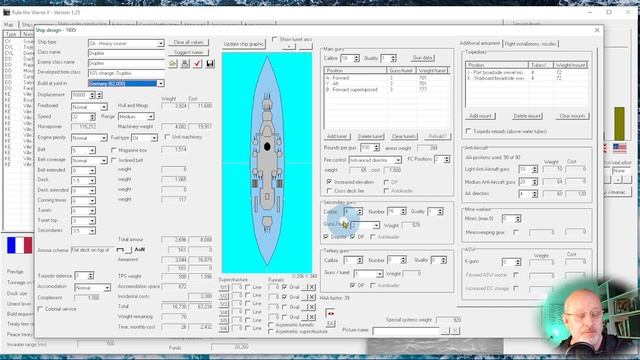Switch to Flight installations, missiles tab
The image size is (640, 360).
530,44
